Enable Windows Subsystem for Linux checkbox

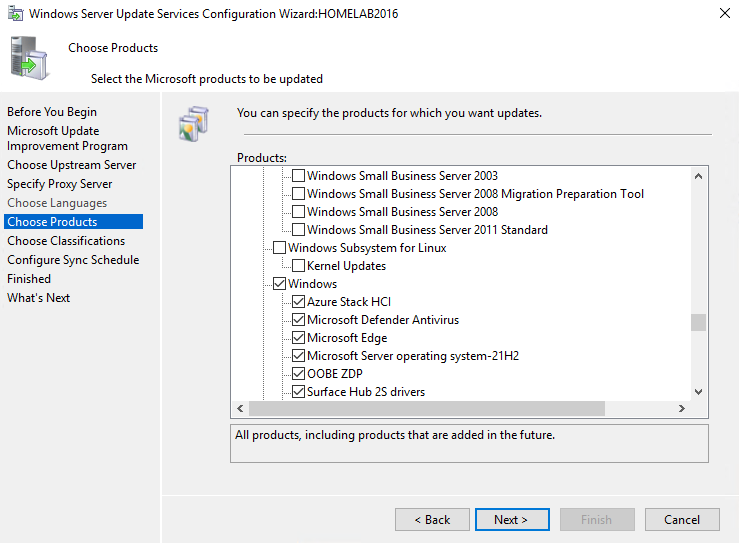pyautogui.click(x=279, y=247)
